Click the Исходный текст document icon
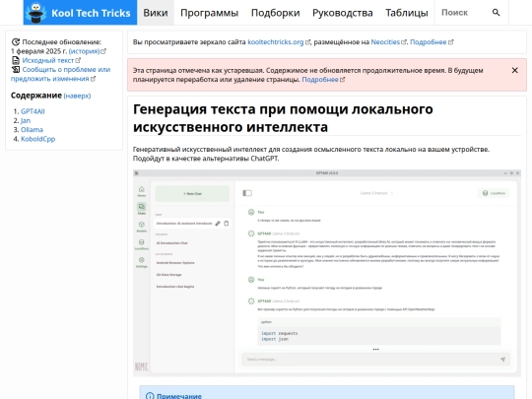This screenshot has height=399, width=532. click(16, 60)
